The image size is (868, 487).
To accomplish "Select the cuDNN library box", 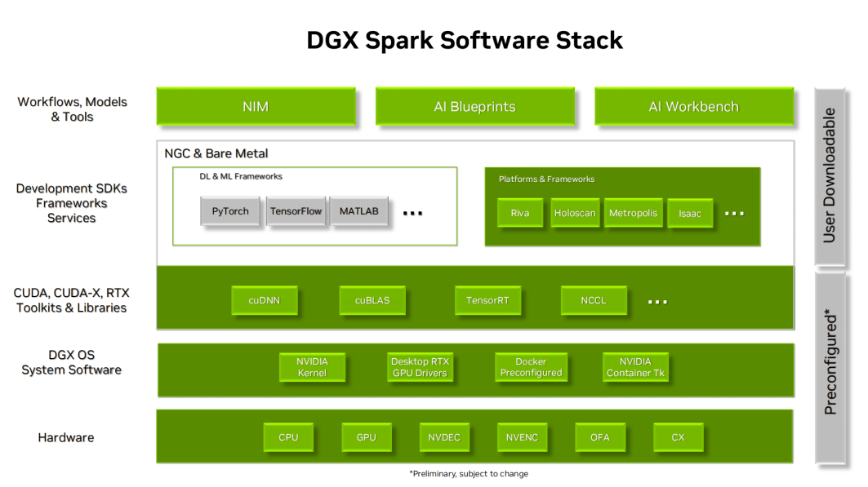I will click(x=265, y=300).
